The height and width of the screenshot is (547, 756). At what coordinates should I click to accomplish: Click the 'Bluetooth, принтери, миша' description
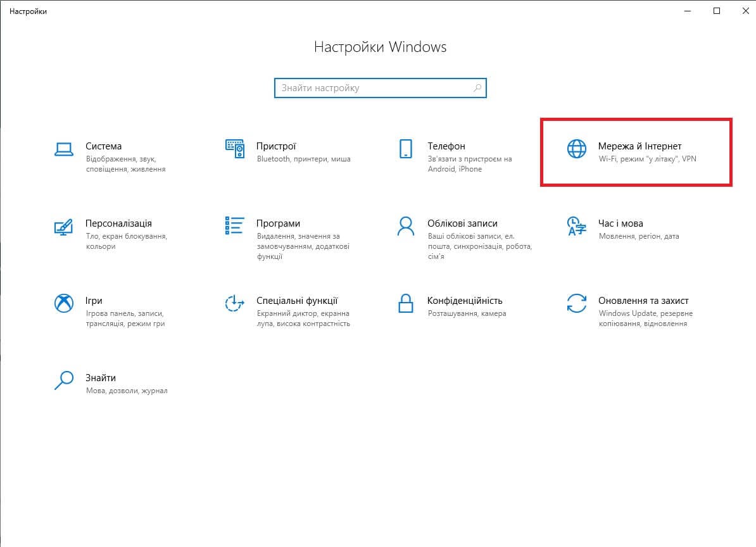[304, 159]
